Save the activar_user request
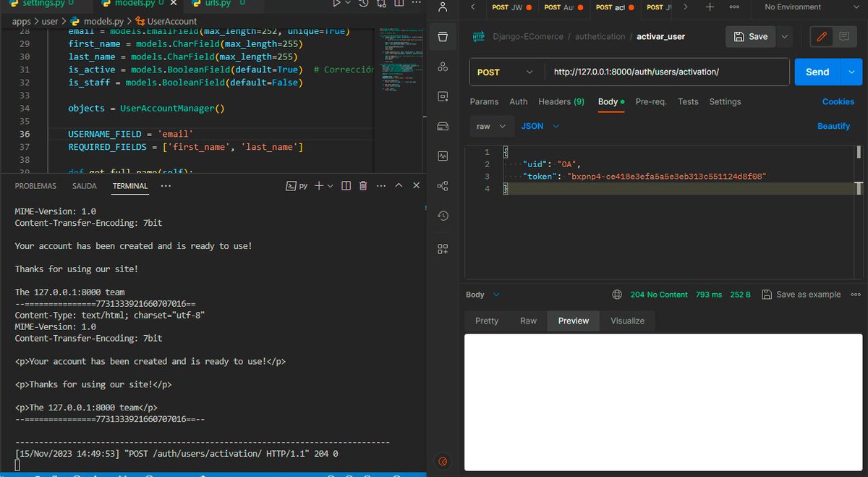 pos(751,36)
